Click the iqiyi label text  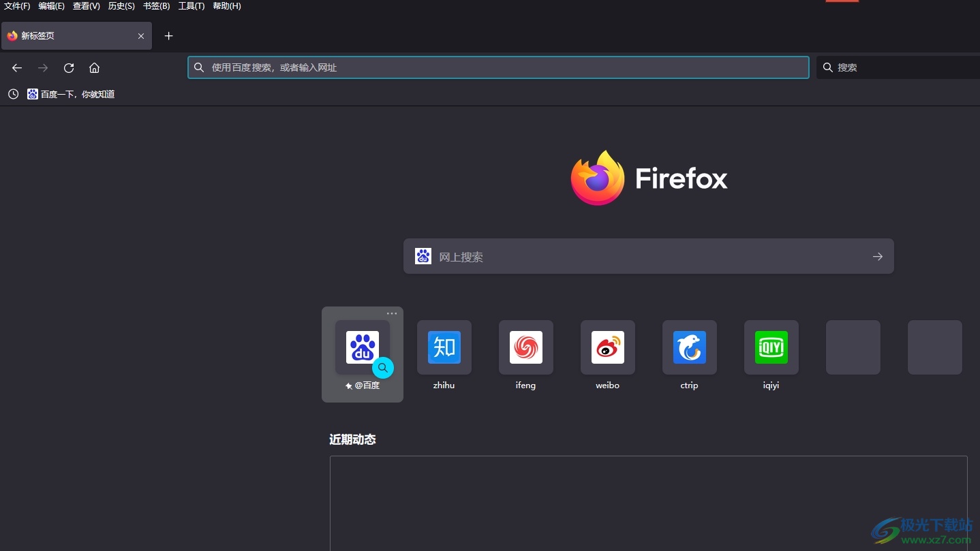tap(771, 385)
